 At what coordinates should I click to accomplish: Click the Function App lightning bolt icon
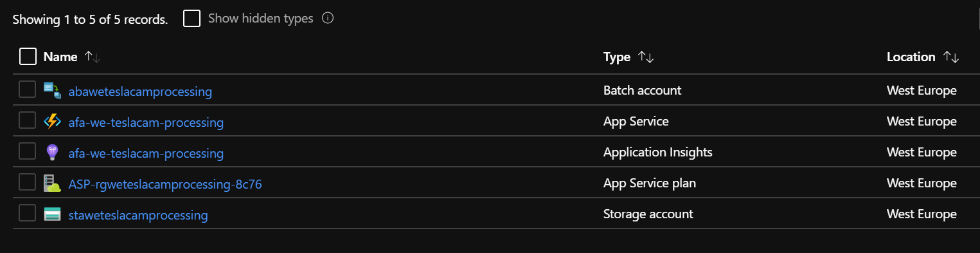click(x=52, y=121)
